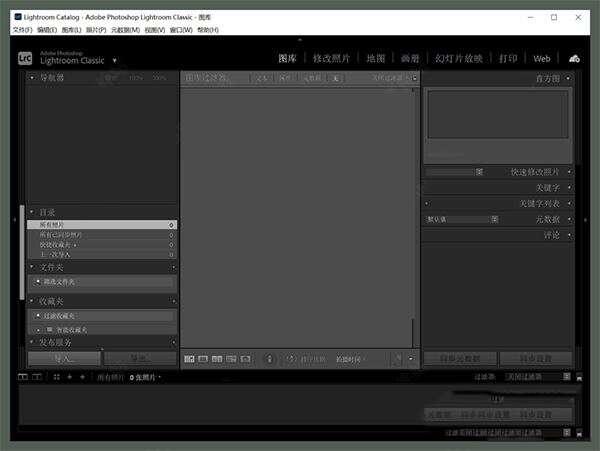
Task: Open Survey view from toolbar
Action: tap(232, 358)
